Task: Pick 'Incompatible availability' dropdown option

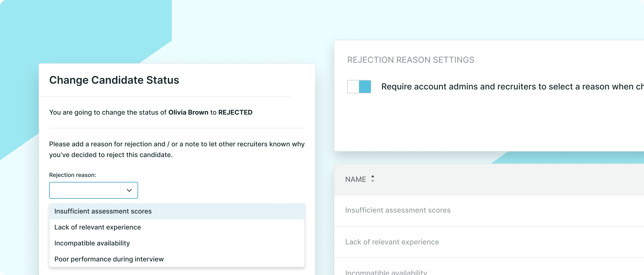Action: [177, 243]
